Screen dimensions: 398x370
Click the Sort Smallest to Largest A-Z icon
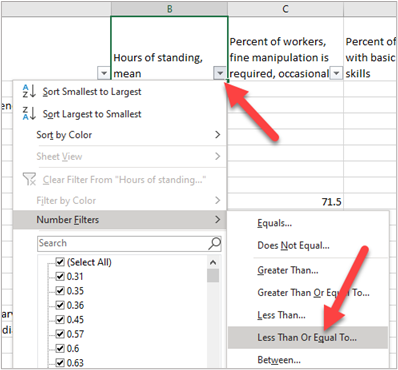pos(29,91)
